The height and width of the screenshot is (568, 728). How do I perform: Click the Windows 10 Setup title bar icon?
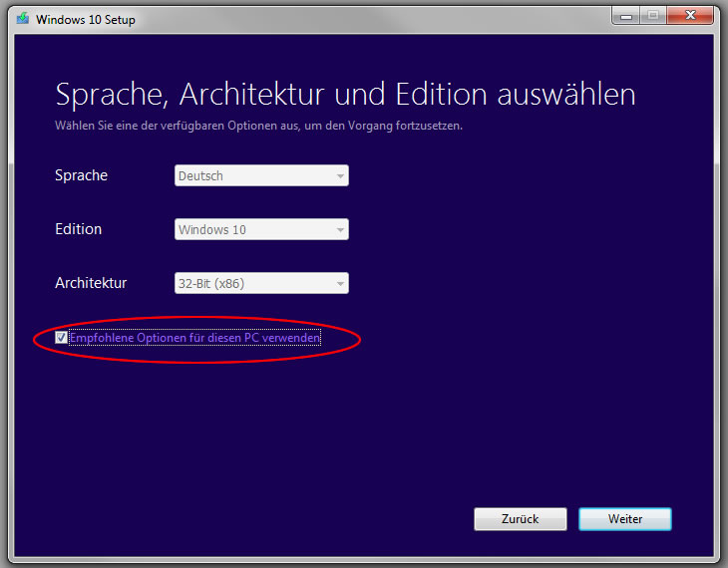[22, 19]
